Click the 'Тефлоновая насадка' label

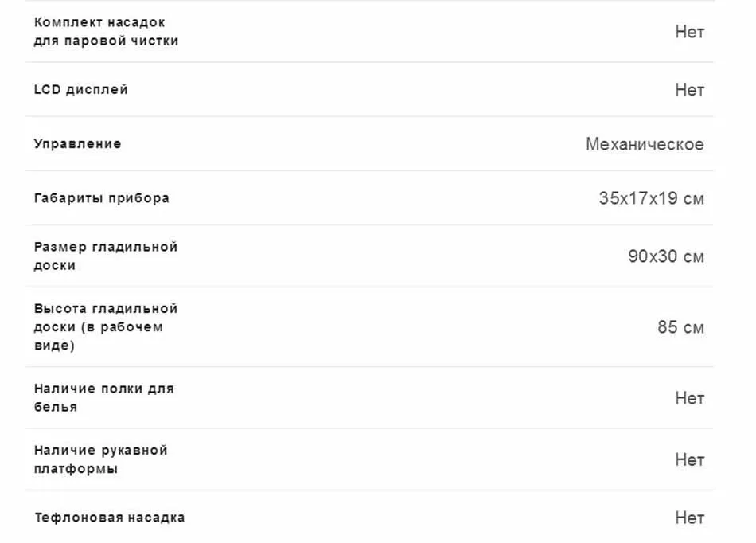pyautogui.click(x=110, y=518)
